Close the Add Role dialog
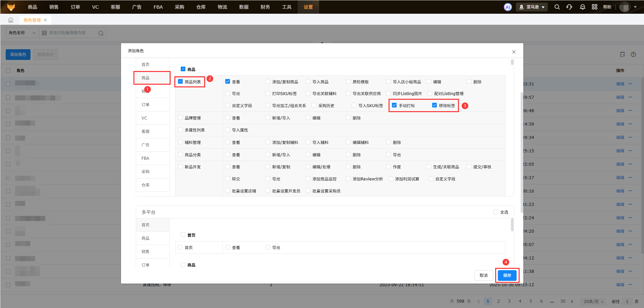The height and width of the screenshot is (308, 644). tap(514, 52)
